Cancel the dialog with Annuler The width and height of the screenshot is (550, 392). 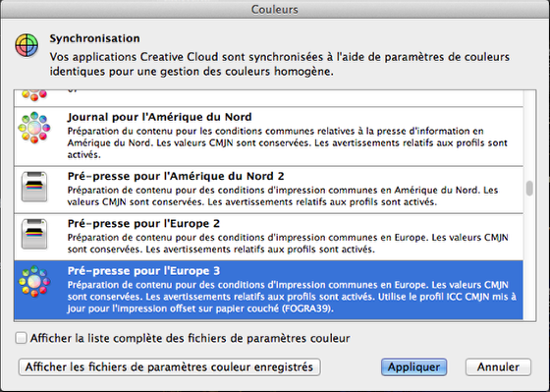pos(498,367)
